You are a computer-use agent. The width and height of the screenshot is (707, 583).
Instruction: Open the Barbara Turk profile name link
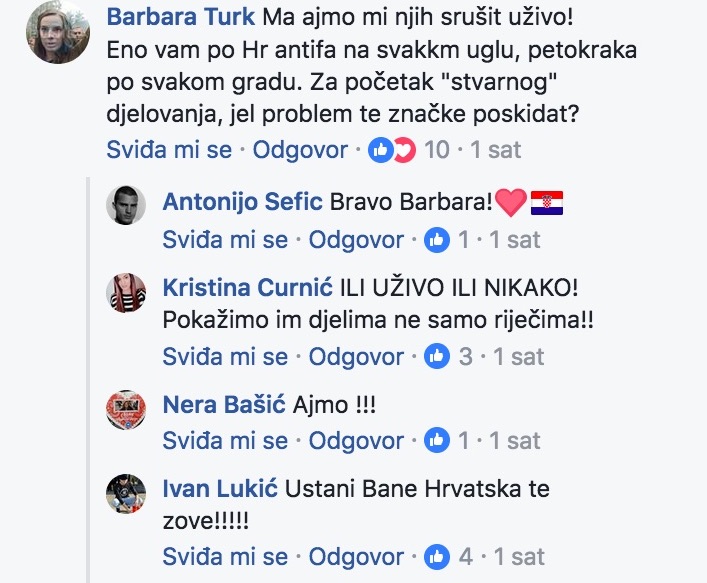pos(181,17)
